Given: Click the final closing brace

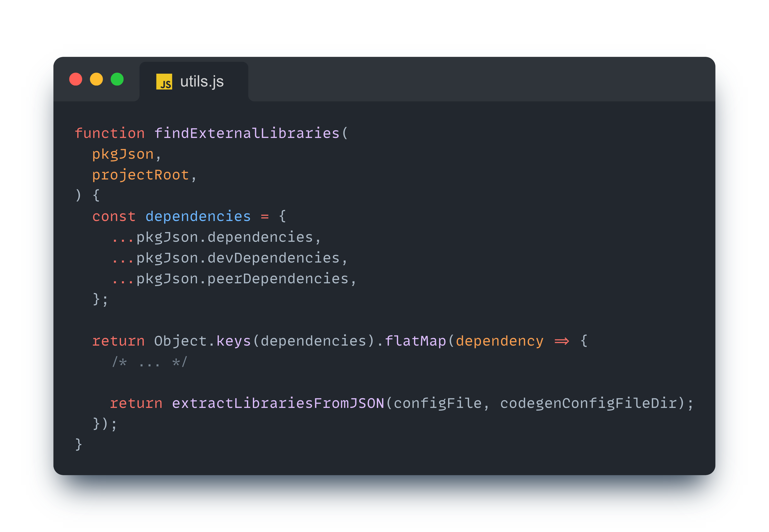Looking at the screenshot, I should pos(79,445).
